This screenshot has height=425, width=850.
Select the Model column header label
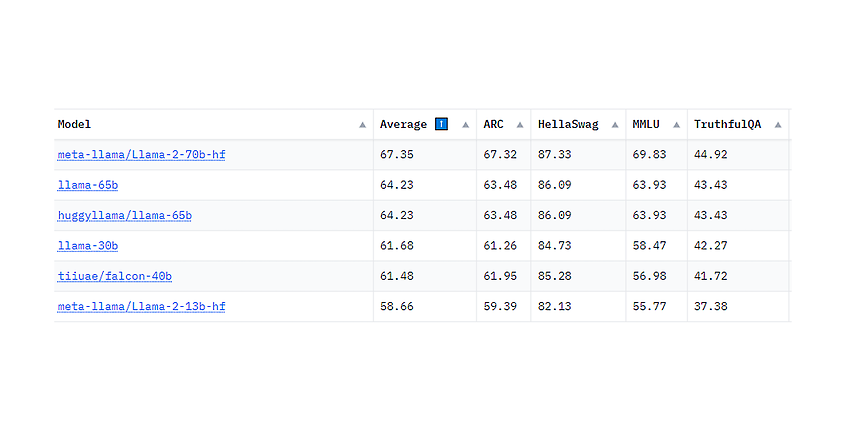[x=74, y=124]
